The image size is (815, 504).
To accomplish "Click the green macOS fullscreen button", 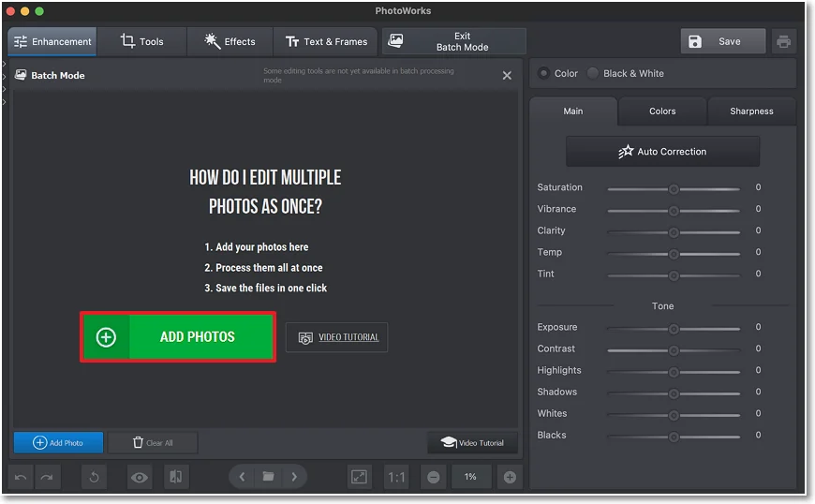I will (x=39, y=11).
